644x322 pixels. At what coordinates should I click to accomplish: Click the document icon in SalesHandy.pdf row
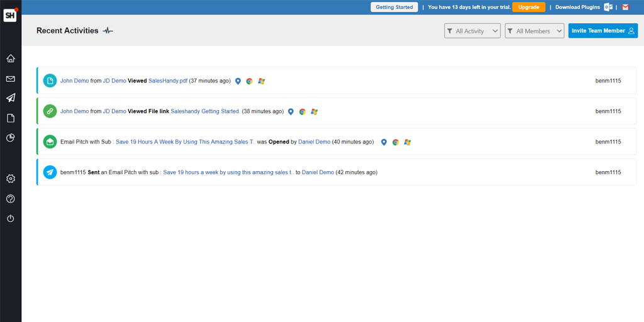click(50, 81)
